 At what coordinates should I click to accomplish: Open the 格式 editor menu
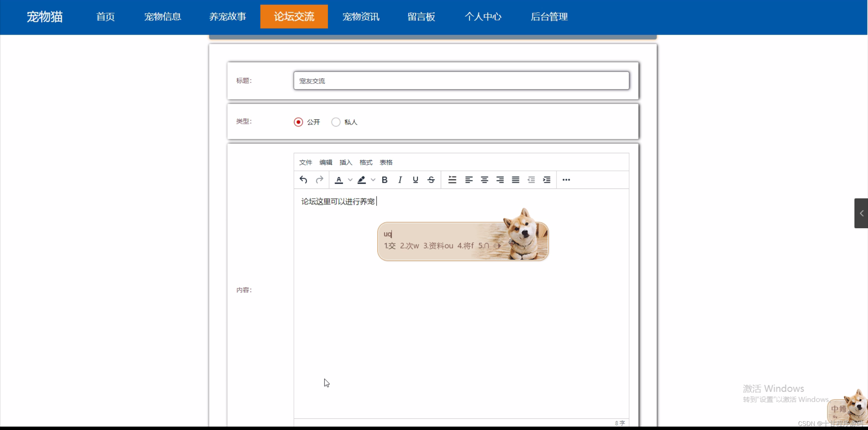click(365, 162)
